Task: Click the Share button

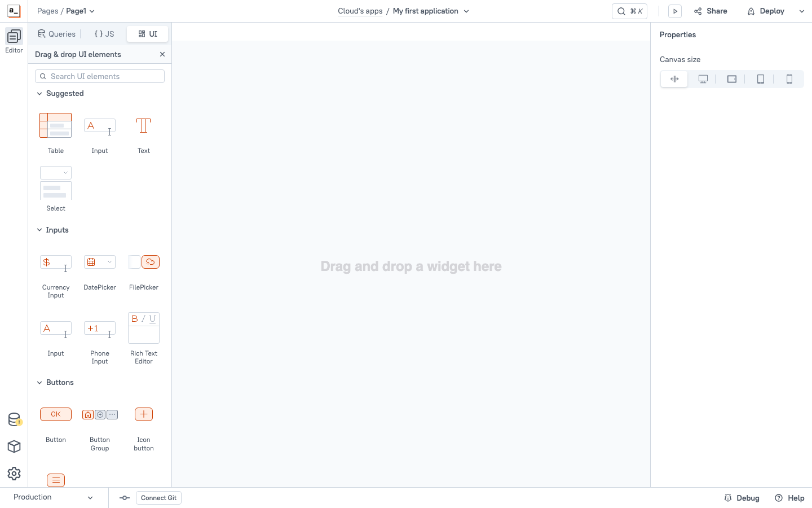Action: [710, 11]
